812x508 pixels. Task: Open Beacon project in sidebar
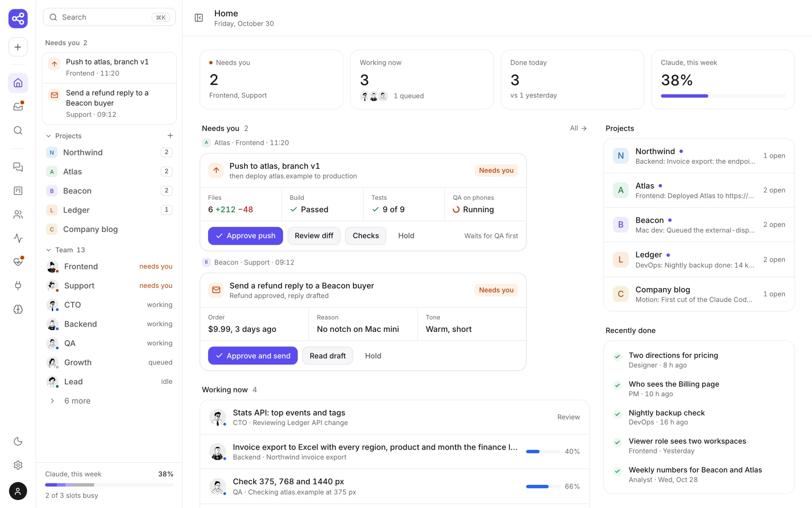click(x=109, y=191)
